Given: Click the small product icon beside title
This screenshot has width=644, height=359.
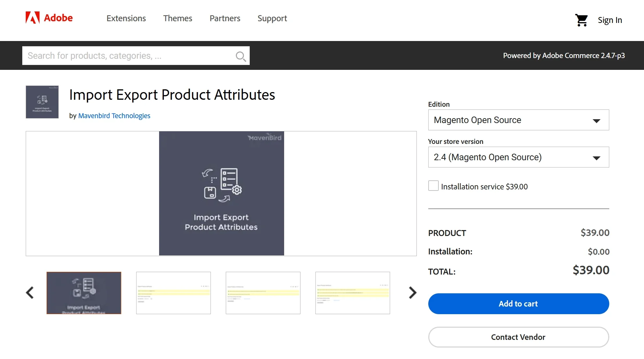Looking at the screenshot, I should (x=42, y=102).
